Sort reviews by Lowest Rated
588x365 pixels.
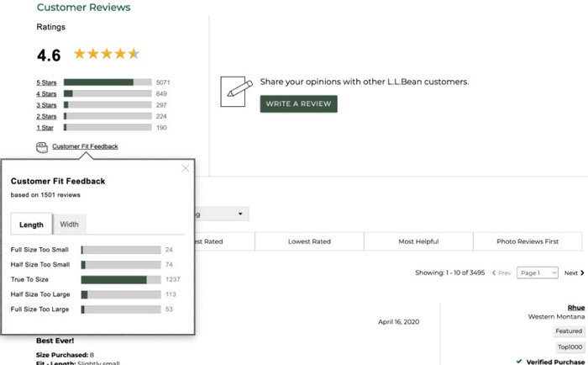[309, 241]
